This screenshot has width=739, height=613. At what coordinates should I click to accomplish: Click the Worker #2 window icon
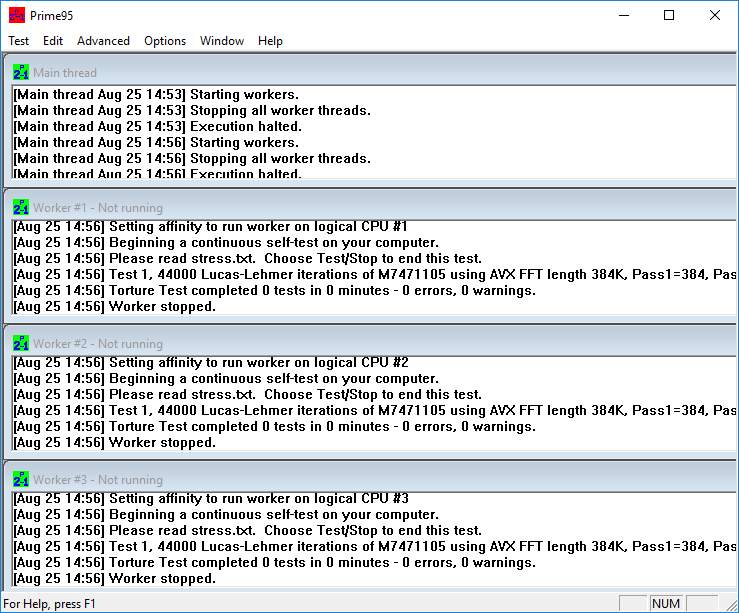pos(21,343)
